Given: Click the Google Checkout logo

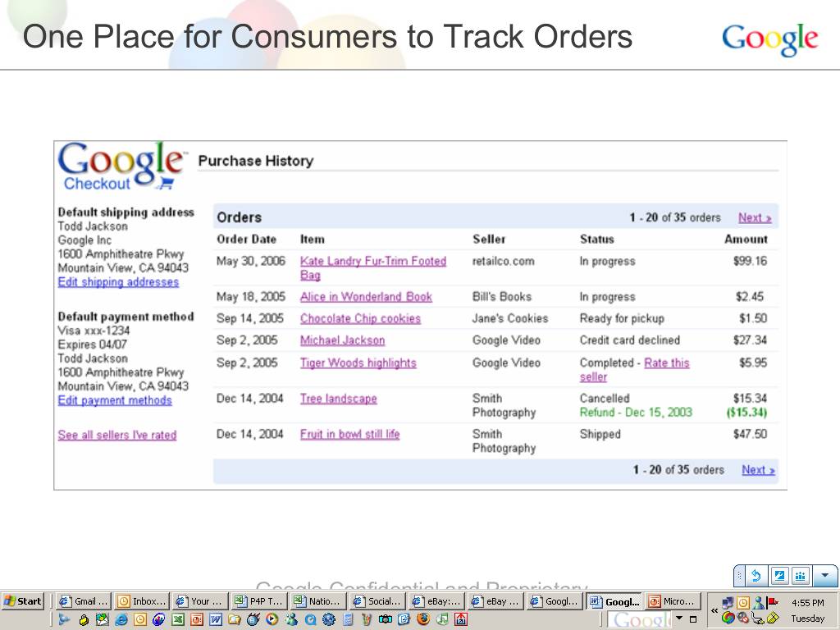Looking at the screenshot, I should click(121, 166).
